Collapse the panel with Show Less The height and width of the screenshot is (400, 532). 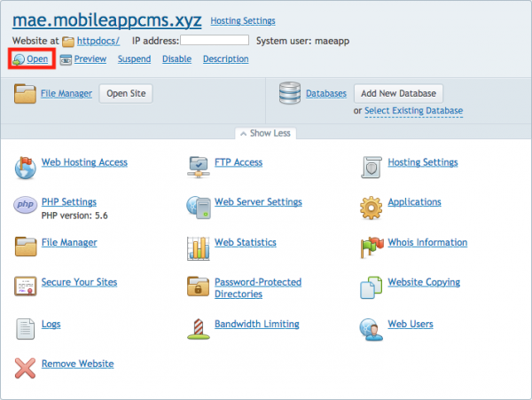coord(266,133)
